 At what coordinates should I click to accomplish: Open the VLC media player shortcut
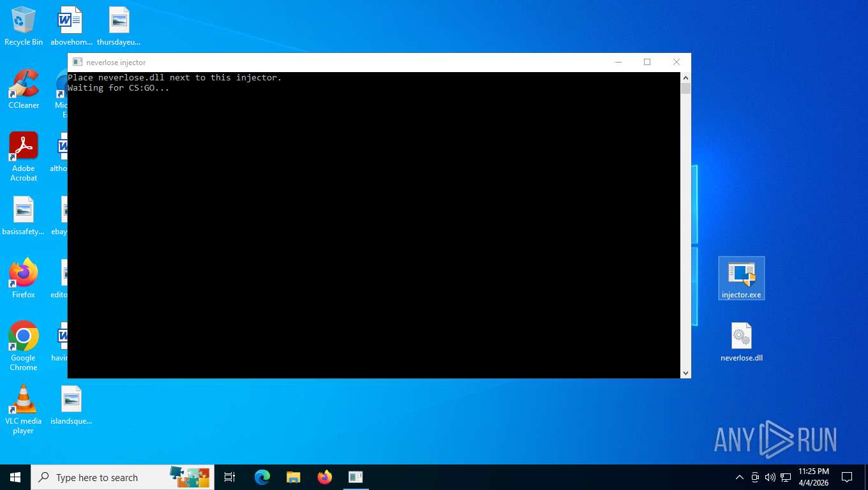click(24, 409)
